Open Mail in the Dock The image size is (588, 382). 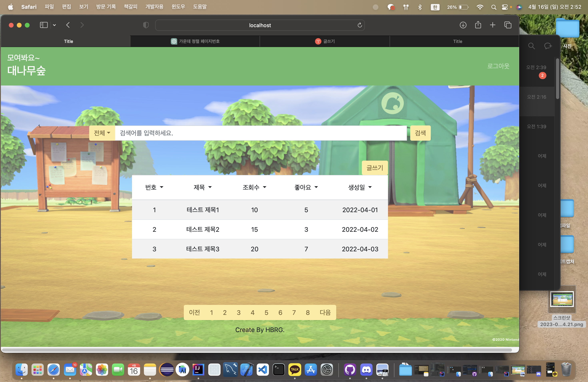tap(70, 370)
